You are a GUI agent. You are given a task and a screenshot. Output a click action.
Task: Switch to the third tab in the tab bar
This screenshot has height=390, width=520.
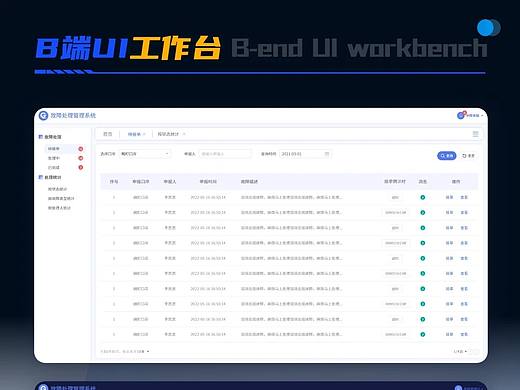pos(168,134)
